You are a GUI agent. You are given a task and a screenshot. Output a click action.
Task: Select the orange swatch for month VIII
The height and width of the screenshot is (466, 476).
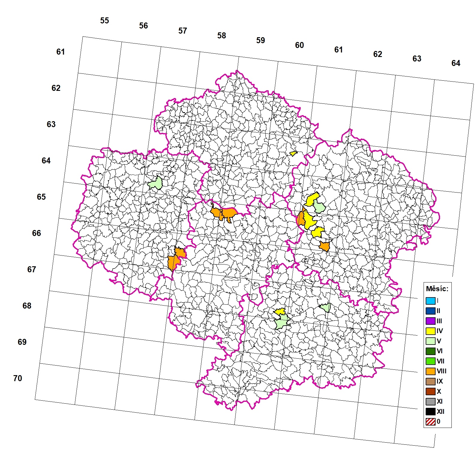(x=430, y=371)
